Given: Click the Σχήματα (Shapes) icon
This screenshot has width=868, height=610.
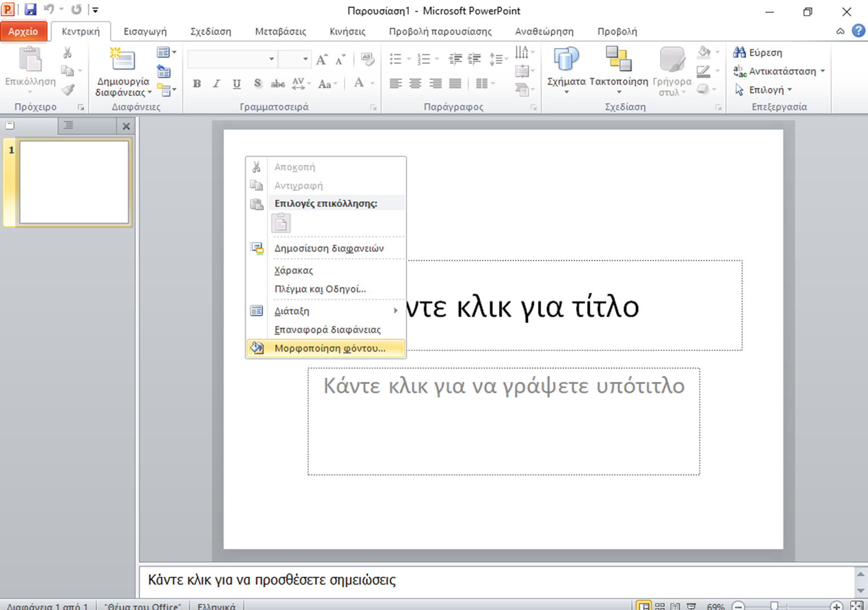Looking at the screenshot, I should click(x=566, y=60).
